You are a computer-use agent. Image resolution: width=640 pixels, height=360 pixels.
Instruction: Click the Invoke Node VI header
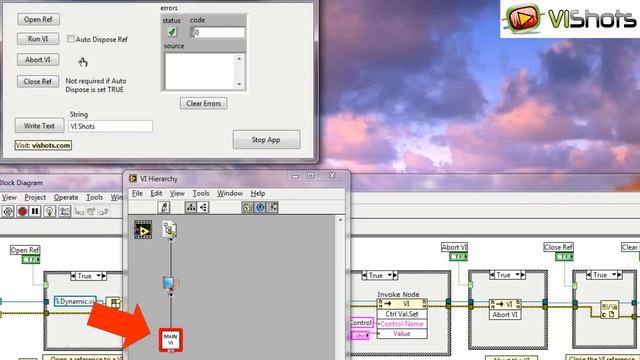(x=402, y=304)
